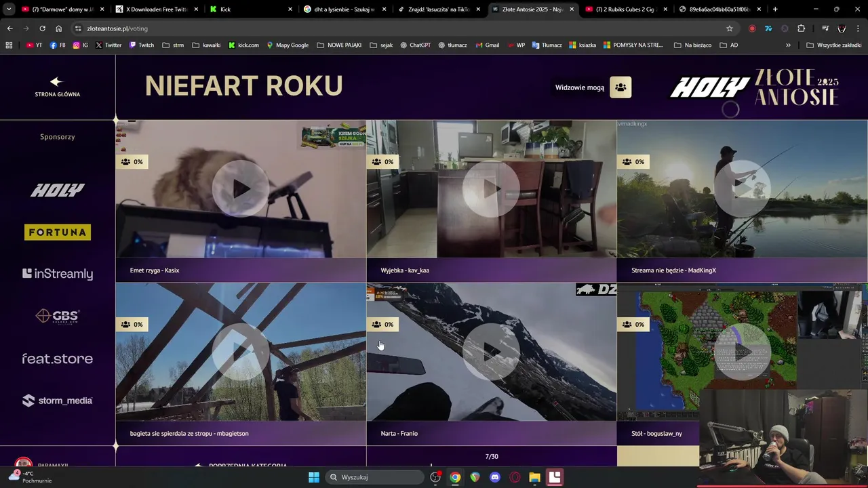868x488 pixels.
Task: Open the Gmail bookmark
Action: point(487,45)
